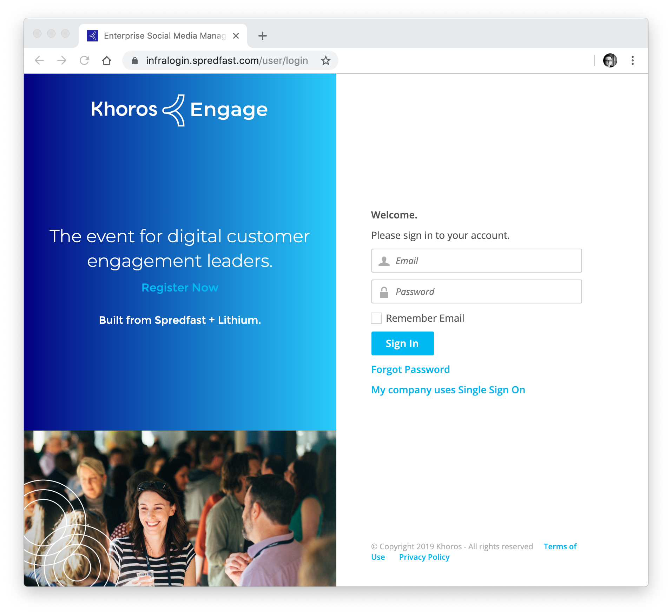
Task: Reload the page with refresh icon
Action: [x=84, y=60]
